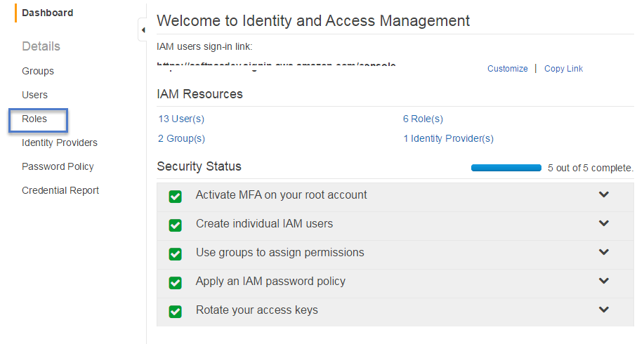
Task: Click the Create individual IAM users row text
Action: 264,223
